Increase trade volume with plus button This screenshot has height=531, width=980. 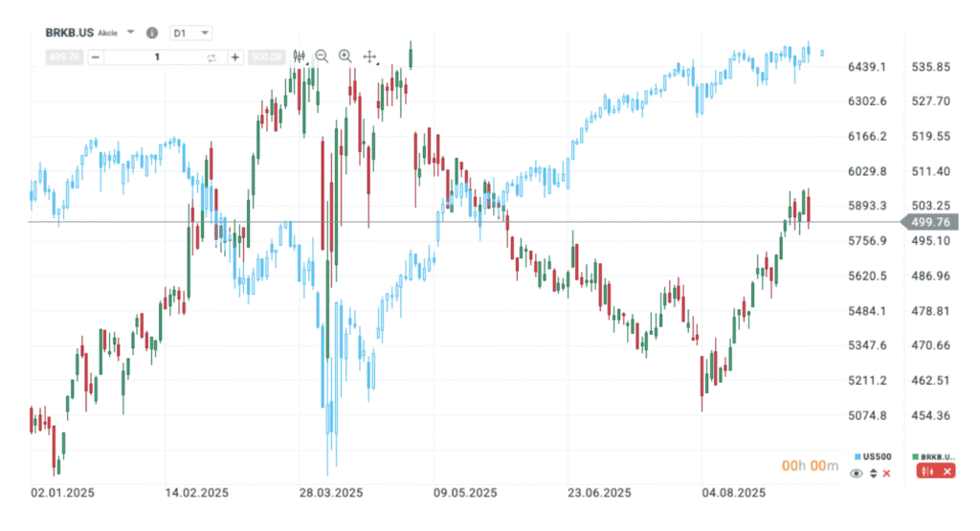coord(234,57)
